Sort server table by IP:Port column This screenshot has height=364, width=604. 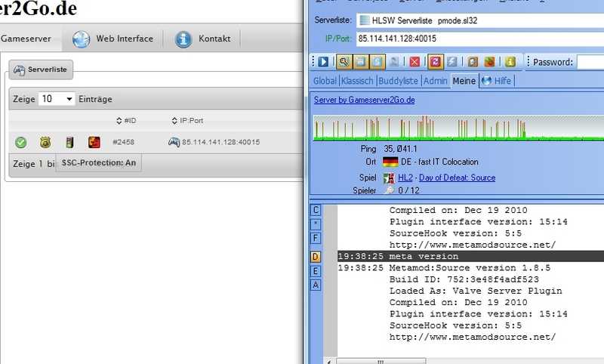click(187, 121)
